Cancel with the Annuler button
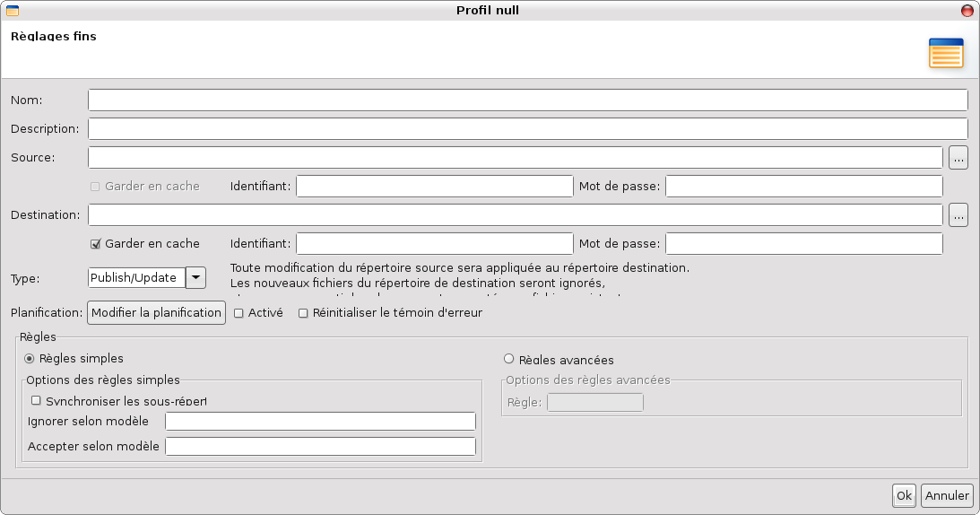The height and width of the screenshot is (515, 980). (947, 495)
